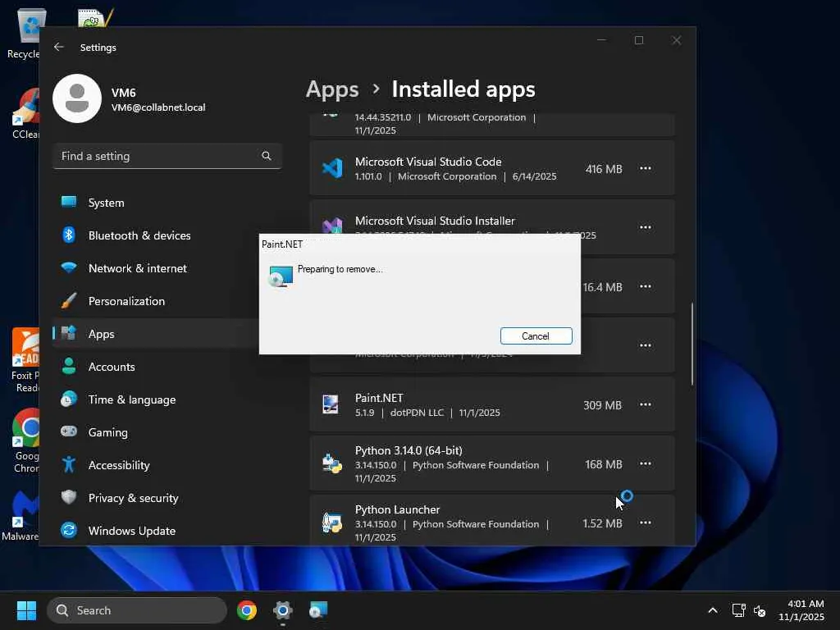The height and width of the screenshot is (630, 840).
Task: Open Accounts settings
Action: click(155, 367)
